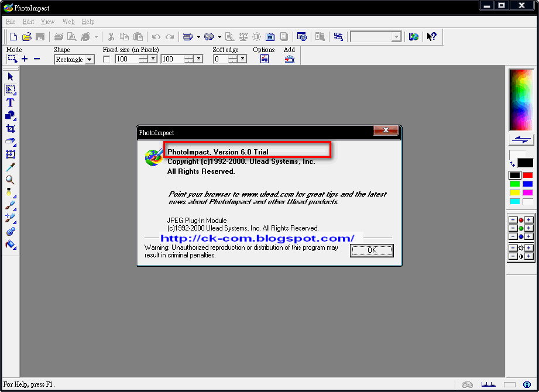Increase brightness with the plus button
Viewport: 539px width, 392px height.
pos(529,247)
